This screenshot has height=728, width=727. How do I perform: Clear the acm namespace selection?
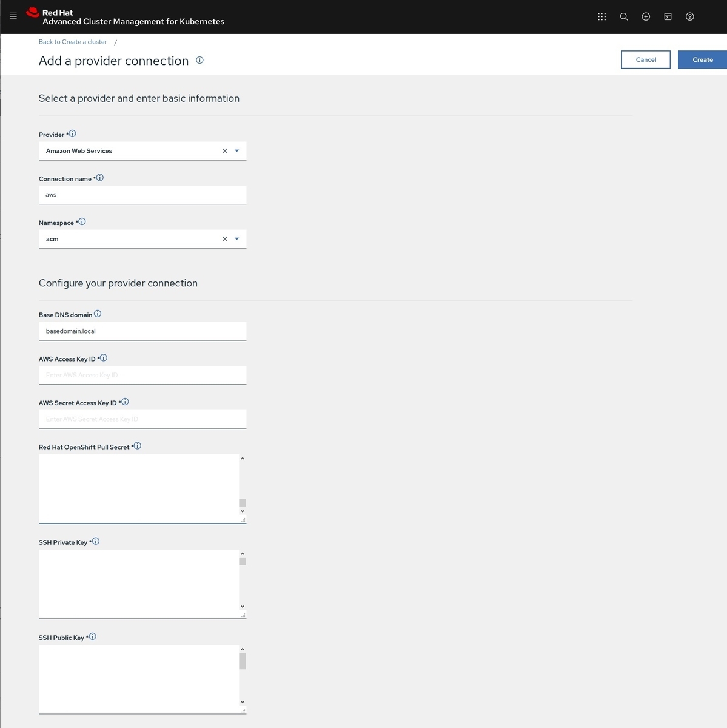coord(225,239)
